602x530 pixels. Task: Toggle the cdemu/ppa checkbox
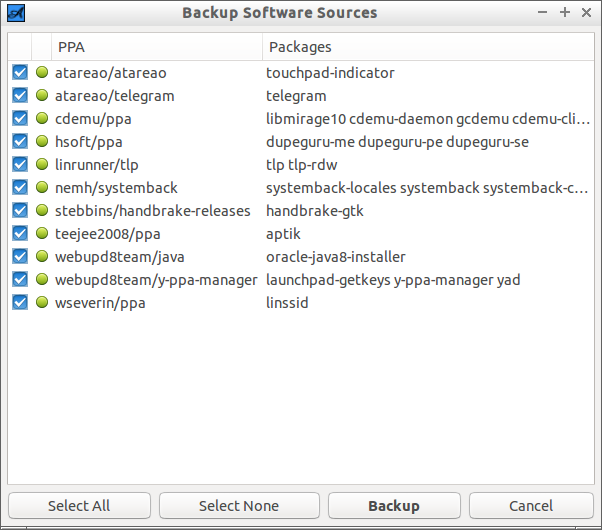click(20, 118)
